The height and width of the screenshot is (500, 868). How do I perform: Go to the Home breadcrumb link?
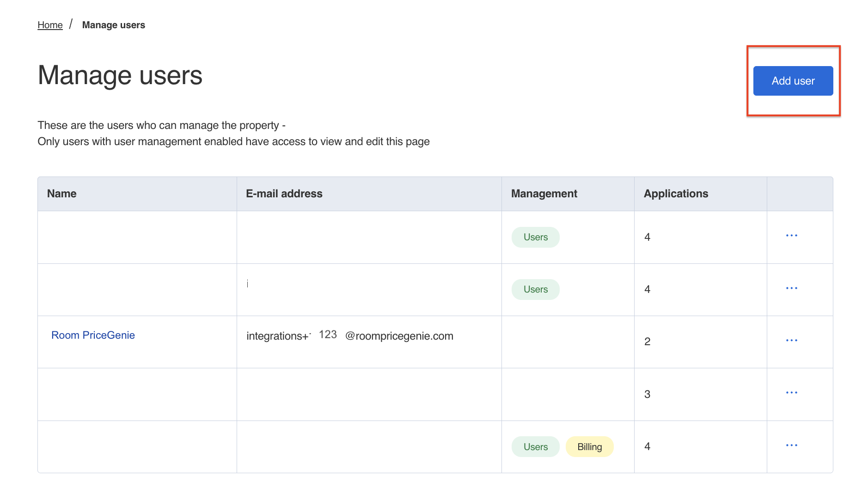coord(50,25)
